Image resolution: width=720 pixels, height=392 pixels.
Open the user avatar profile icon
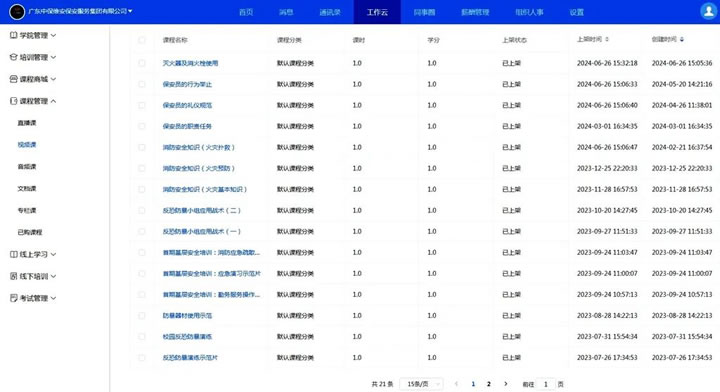point(708,11)
